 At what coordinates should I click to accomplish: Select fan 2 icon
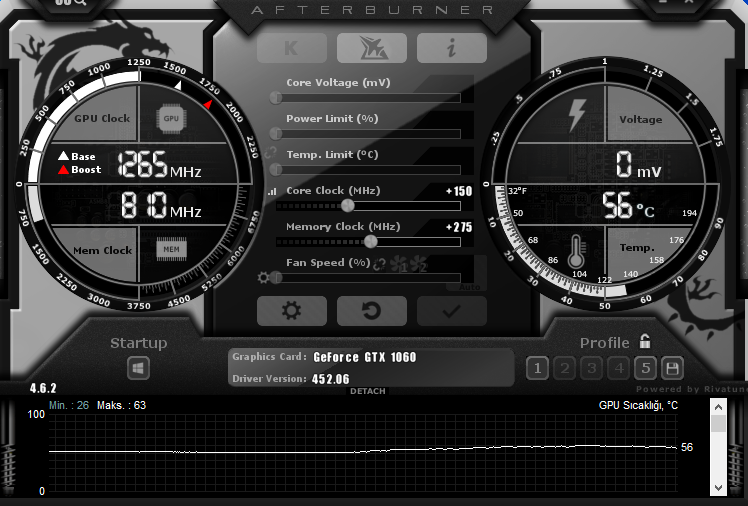point(418,264)
